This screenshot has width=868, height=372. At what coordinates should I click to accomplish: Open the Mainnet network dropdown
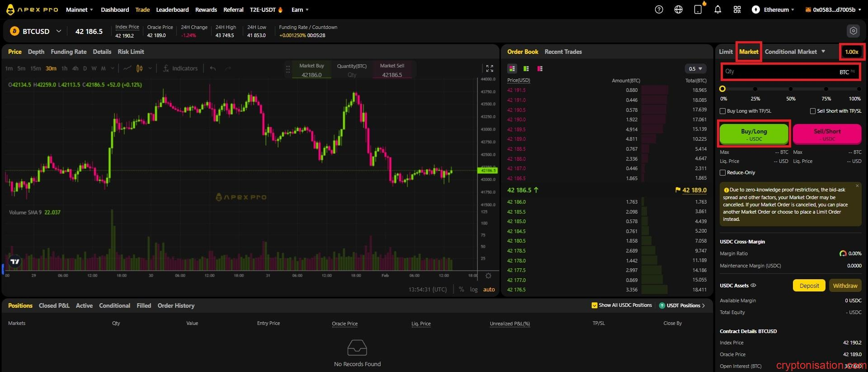[80, 10]
